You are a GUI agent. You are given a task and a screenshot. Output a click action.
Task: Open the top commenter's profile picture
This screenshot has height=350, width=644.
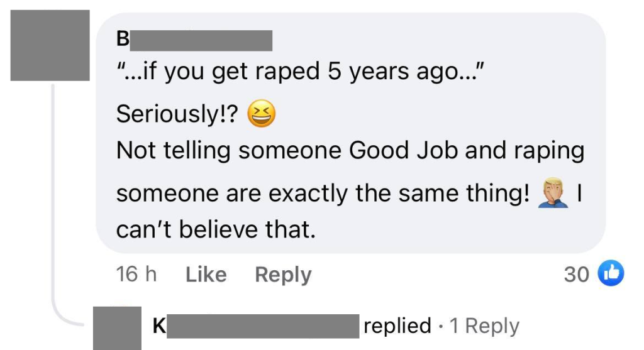50,45
